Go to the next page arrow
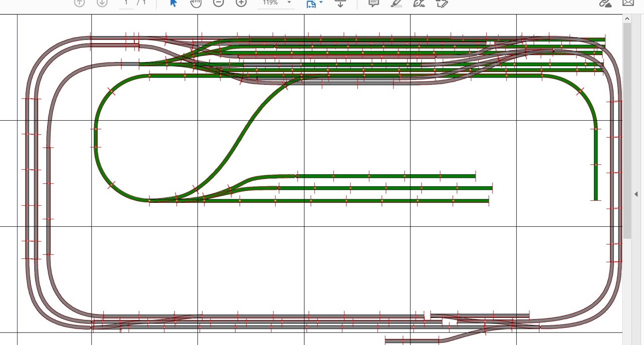The width and height of the screenshot is (644, 345). [102, 3]
